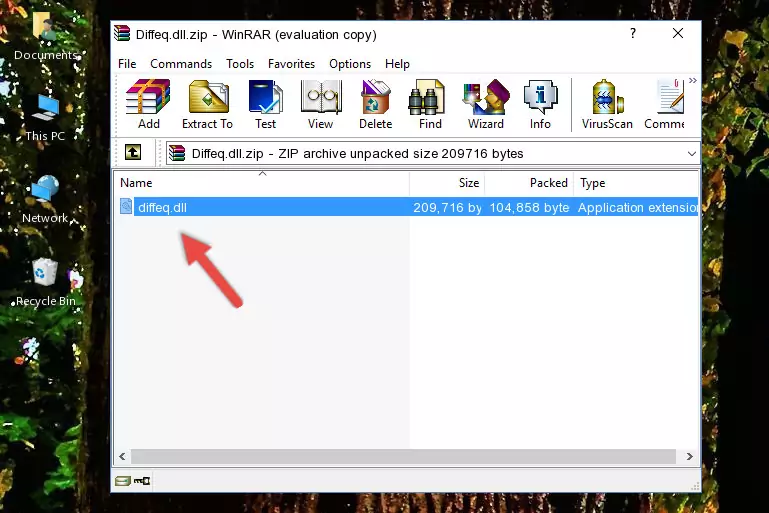
Task: Start VirusScan on the archive
Action: coord(607,104)
